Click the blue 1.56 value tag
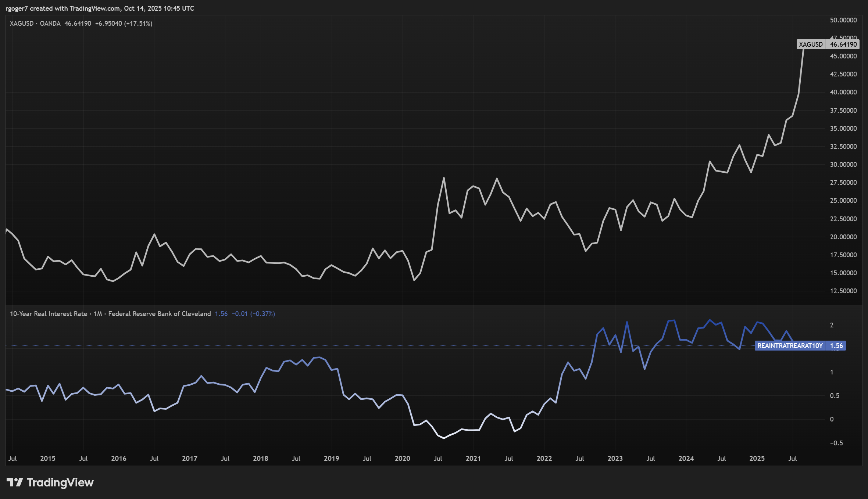This screenshot has height=499, width=868. [836, 346]
